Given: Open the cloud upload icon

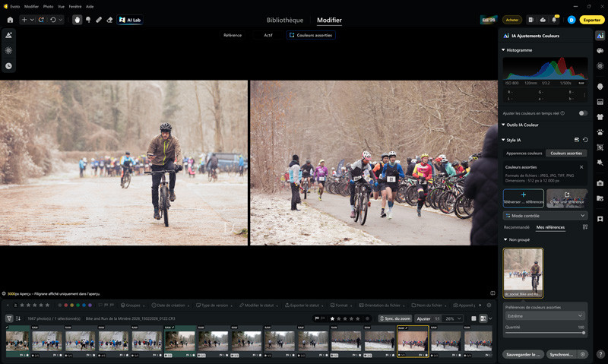Looking at the screenshot, I should click(543, 20).
